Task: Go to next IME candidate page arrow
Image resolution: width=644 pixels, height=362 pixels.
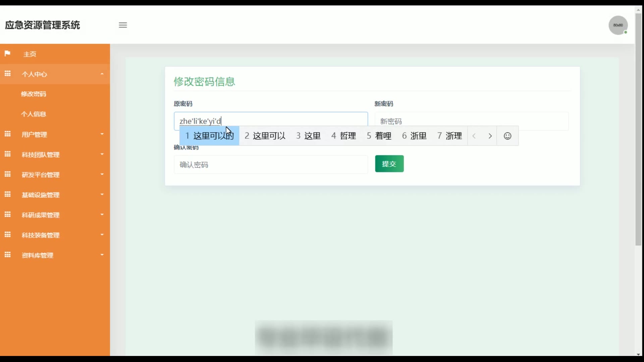Action: [x=490, y=136]
